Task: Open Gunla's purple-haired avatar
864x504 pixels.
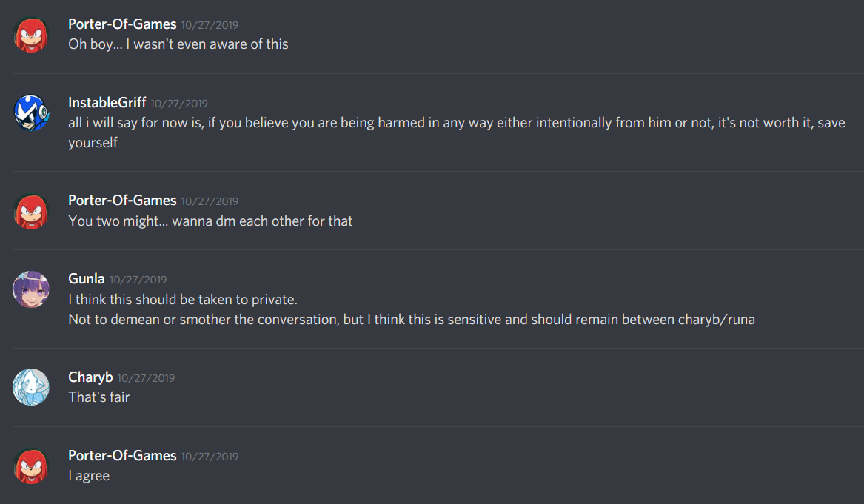Action: click(31, 289)
